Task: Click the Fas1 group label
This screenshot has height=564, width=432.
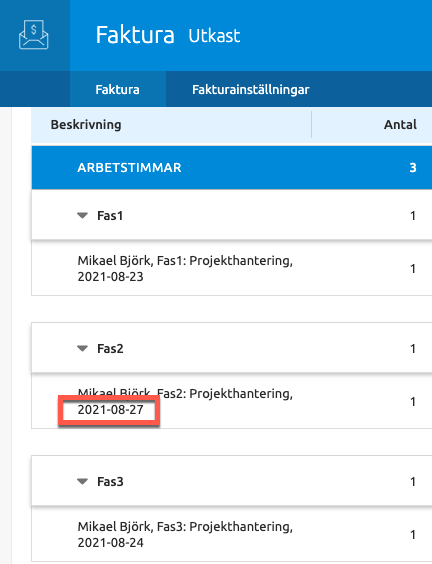Action: 110,215
